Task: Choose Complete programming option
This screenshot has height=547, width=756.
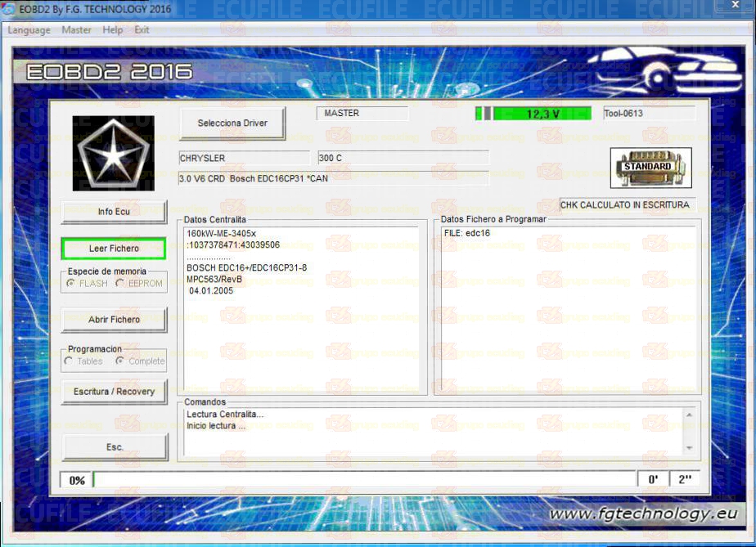Action: pos(119,361)
